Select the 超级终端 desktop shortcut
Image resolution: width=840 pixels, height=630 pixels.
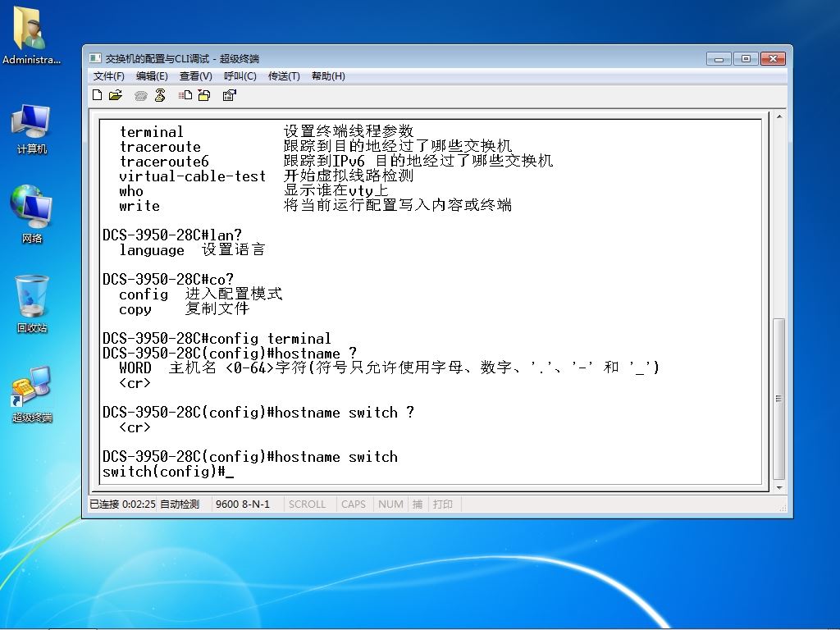32,394
